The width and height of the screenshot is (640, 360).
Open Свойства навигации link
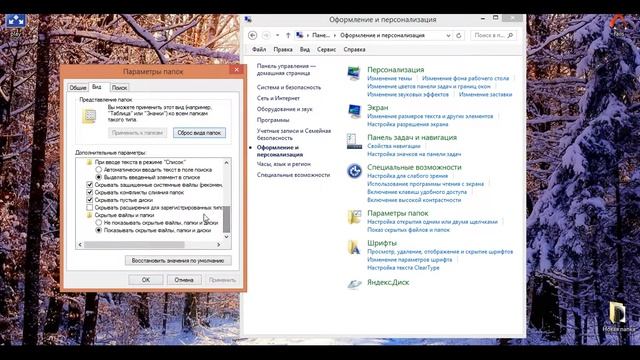[394, 146]
